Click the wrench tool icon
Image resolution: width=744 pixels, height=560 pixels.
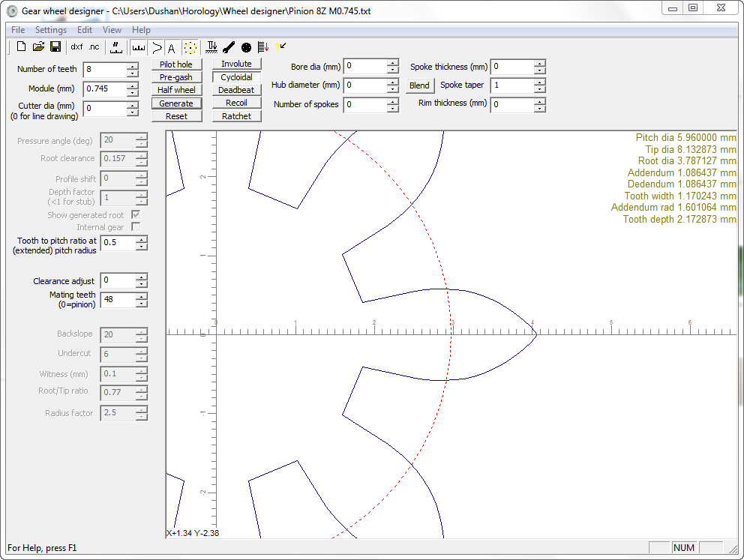click(x=229, y=47)
